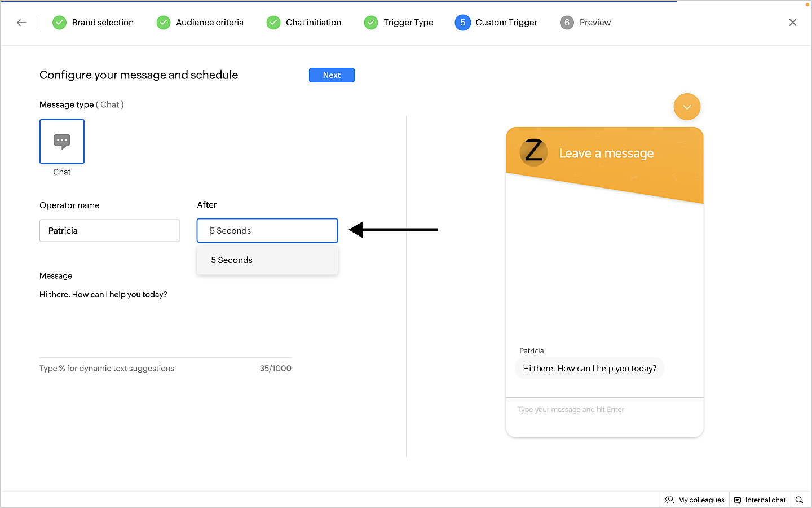Edit the Operator name field with Patricia

(x=110, y=231)
